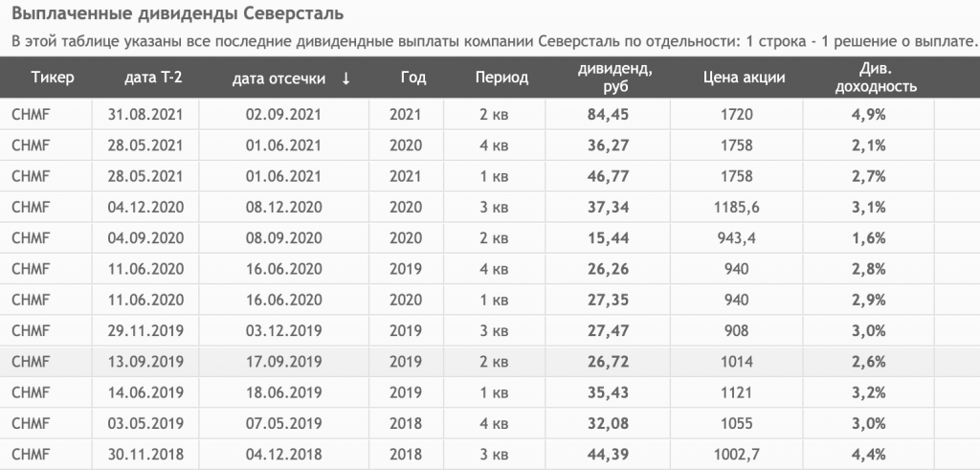This screenshot has width=980, height=470.
Task: Click the Выплаченные дивиденды Северсталь heading
Action: click(178, 13)
